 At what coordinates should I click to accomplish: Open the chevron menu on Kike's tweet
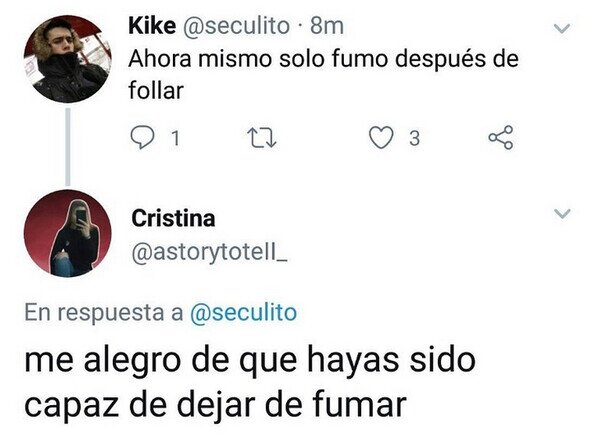(x=562, y=28)
